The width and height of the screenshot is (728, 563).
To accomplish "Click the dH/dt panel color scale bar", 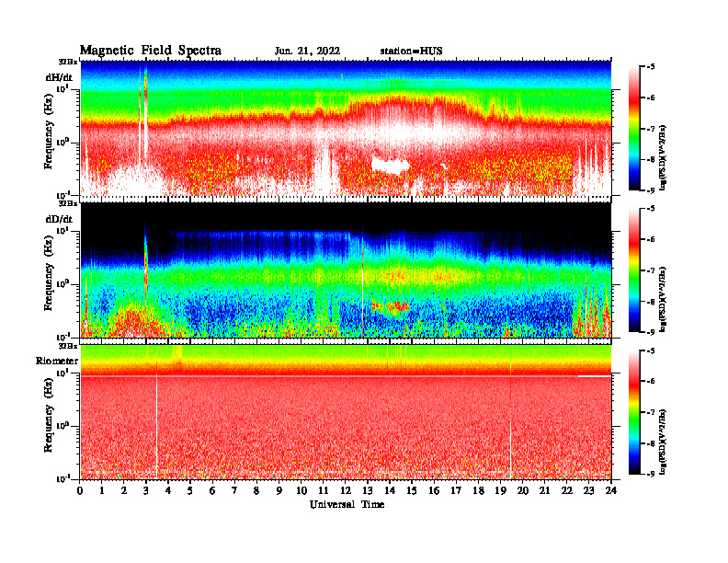I will [634, 128].
